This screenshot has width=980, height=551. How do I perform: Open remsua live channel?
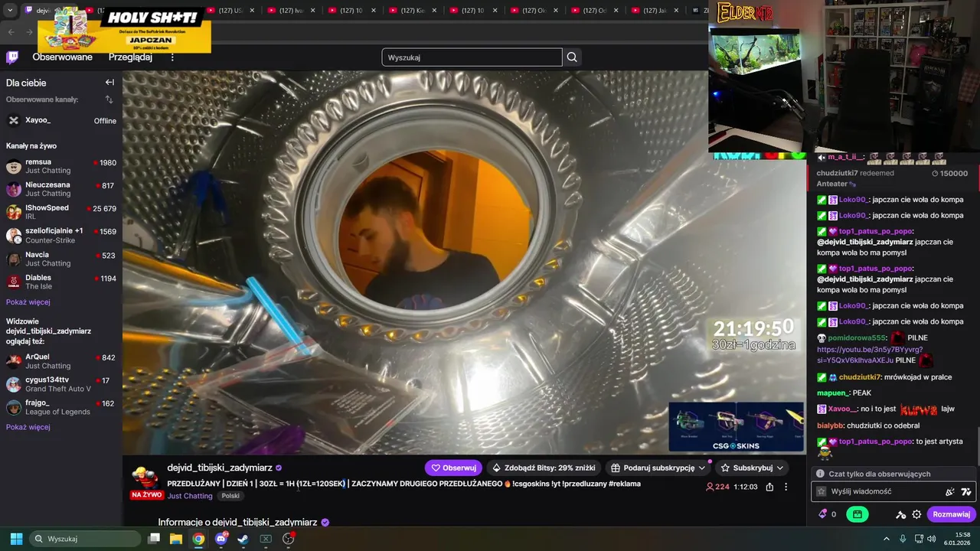click(x=61, y=166)
